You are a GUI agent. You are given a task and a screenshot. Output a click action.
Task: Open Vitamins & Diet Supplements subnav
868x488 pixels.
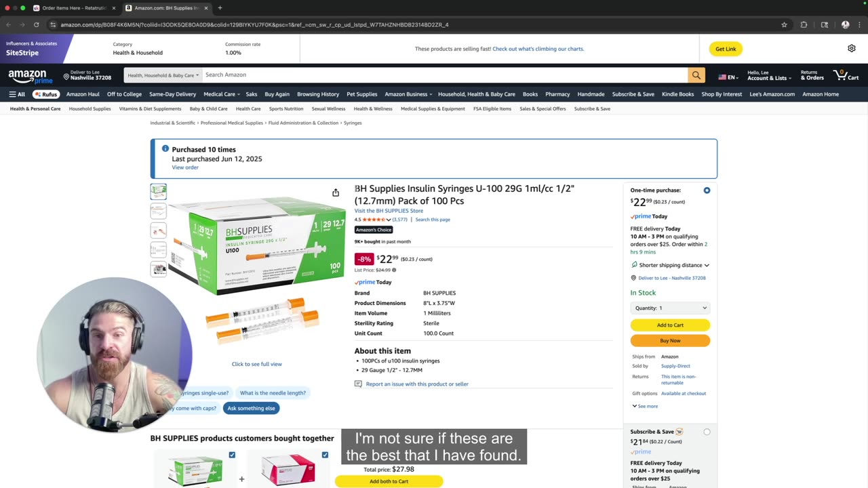tap(150, 108)
